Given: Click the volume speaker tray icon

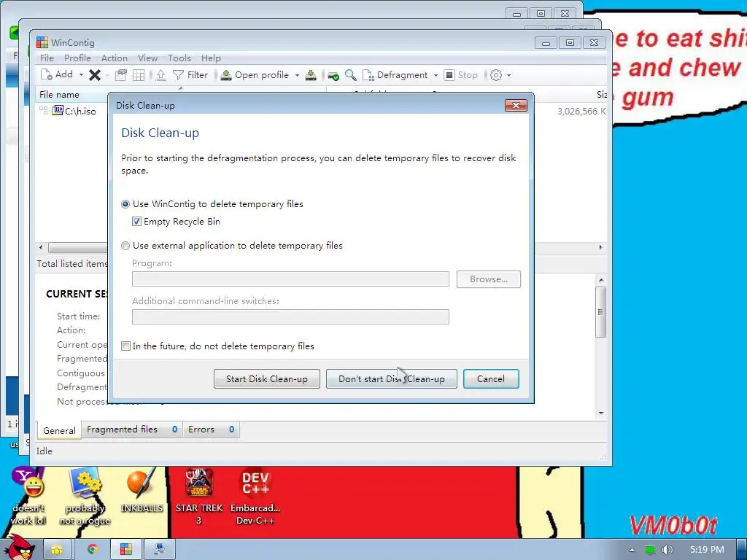Looking at the screenshot, I should point(667,550).
